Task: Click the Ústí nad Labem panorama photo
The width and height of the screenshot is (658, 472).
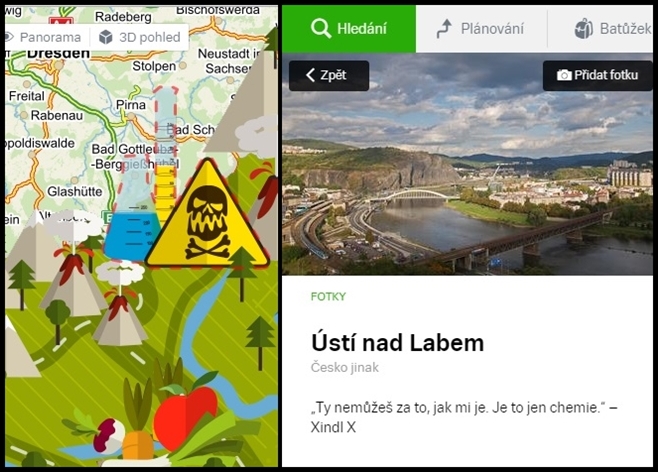Action: [467, 164]
